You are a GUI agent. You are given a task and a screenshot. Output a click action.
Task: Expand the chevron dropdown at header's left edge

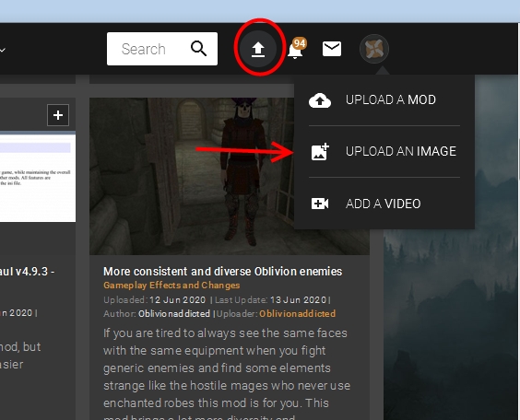(3, 50)
